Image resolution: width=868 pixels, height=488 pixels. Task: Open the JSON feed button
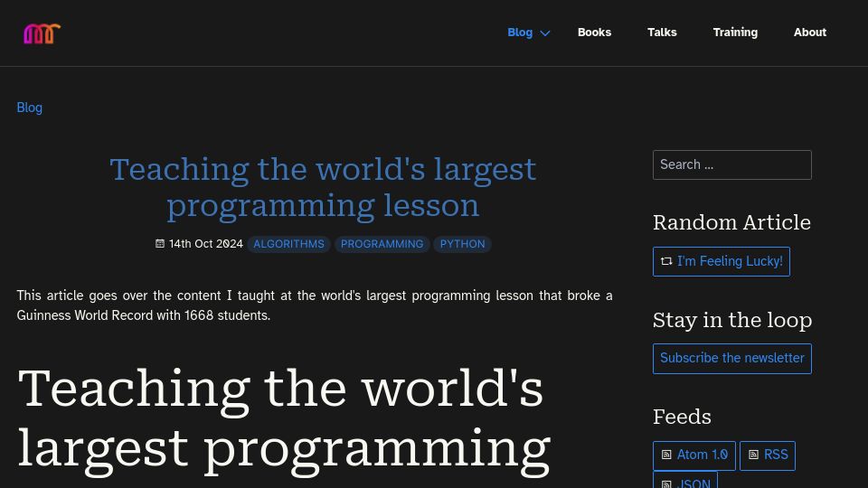coord(685,480)
